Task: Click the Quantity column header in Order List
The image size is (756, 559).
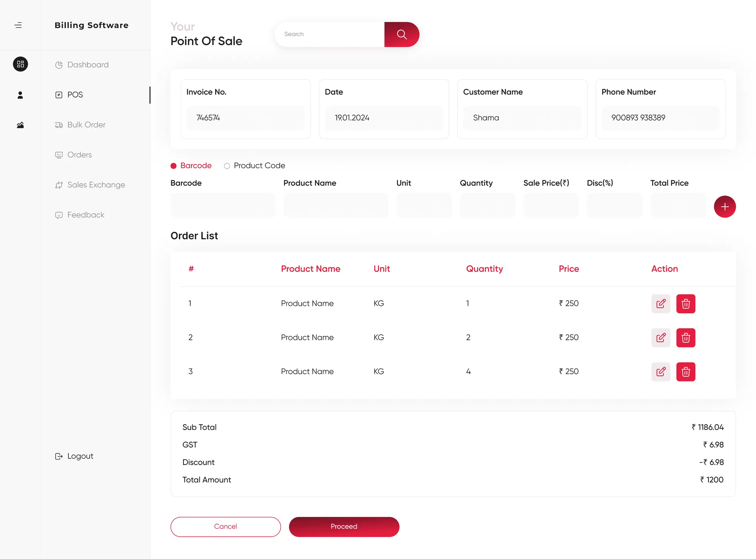Action: [x=485, y=269]
